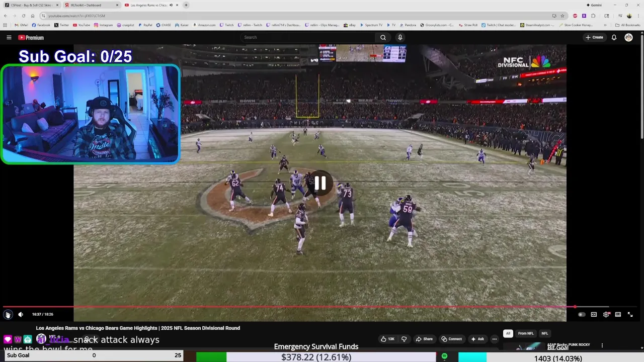Image resolution: width=644 pixels, height=362 pixels.
Task: Open the craigslist bookmark
Action: pyautogui.click(x=126, y=25)
